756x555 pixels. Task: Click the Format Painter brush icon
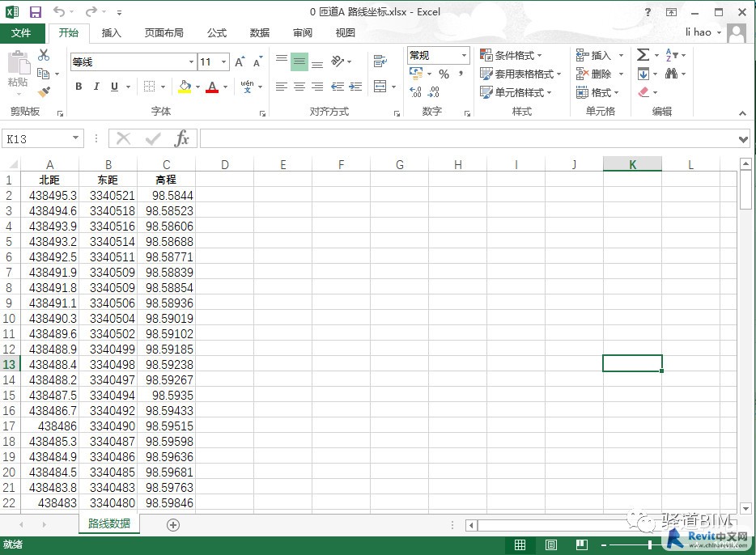coord(44,92)
